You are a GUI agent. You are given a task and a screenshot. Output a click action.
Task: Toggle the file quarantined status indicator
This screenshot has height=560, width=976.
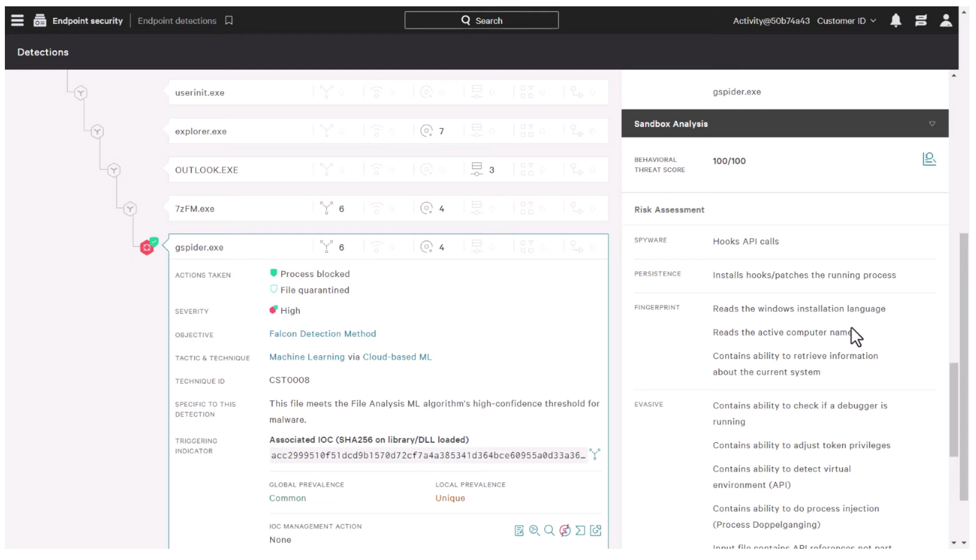(273, 289)
